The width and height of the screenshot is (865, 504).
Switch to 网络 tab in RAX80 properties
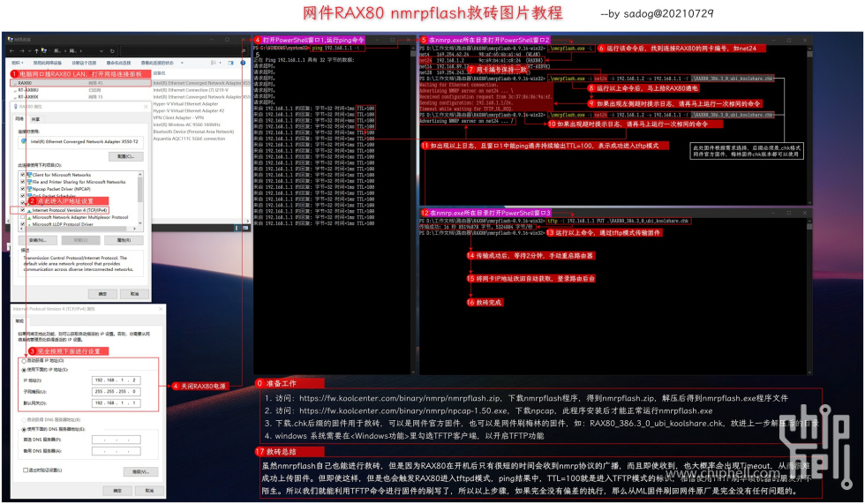[19, 118]
